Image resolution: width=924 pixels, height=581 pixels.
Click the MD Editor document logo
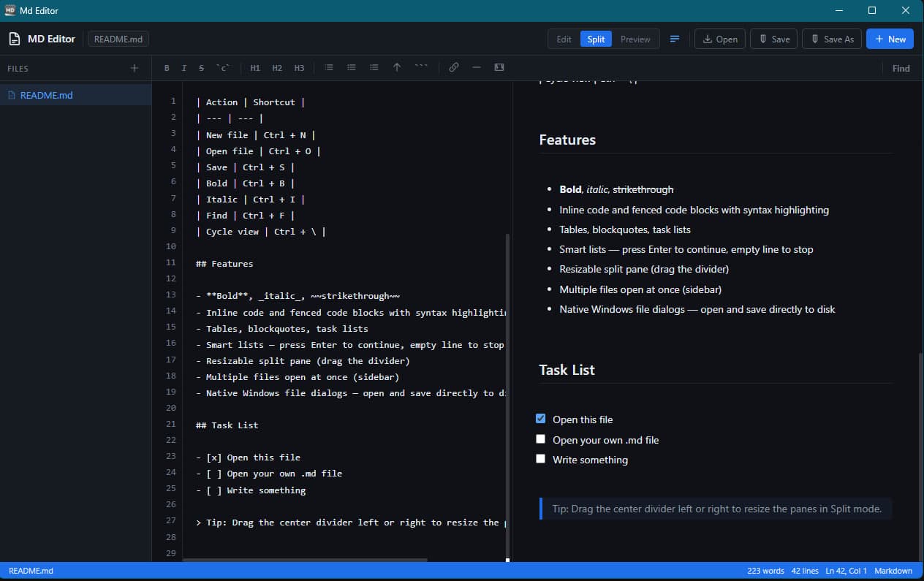[14, 39]
